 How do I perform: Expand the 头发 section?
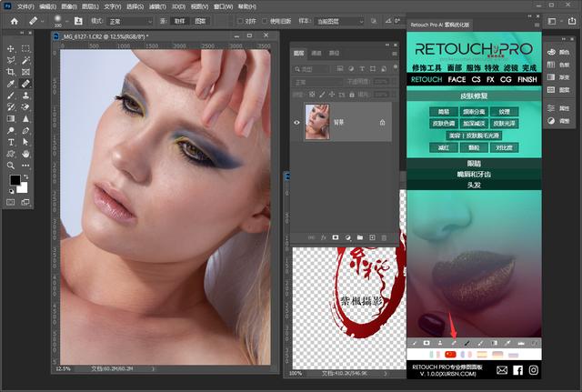474,185
